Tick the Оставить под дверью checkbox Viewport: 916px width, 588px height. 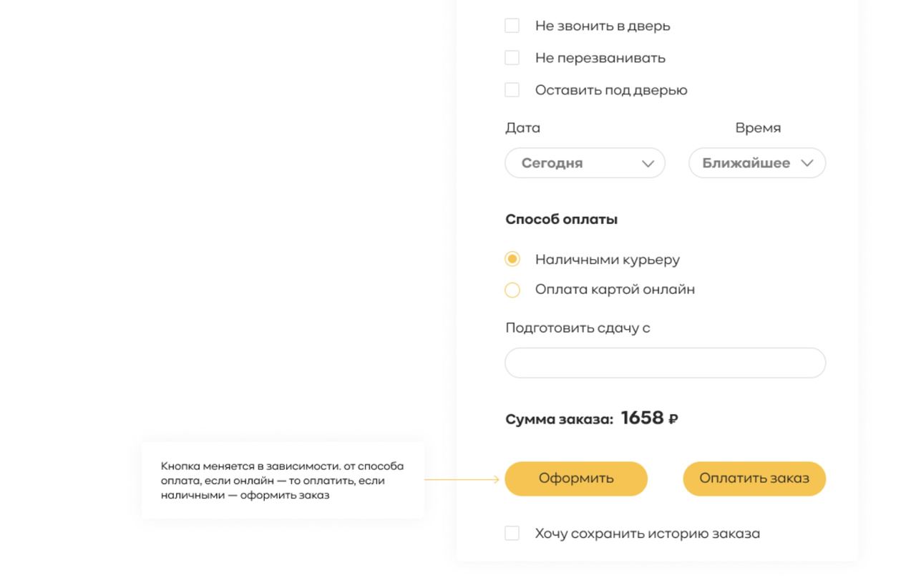point(512,90)
